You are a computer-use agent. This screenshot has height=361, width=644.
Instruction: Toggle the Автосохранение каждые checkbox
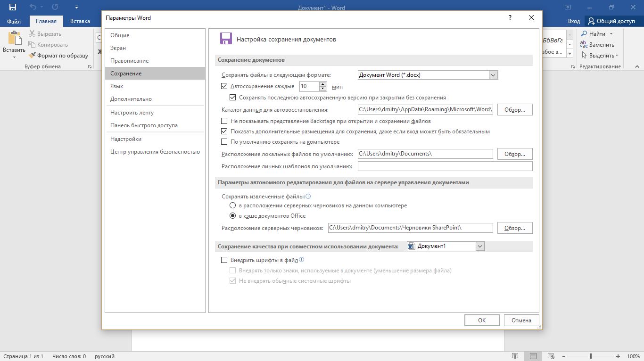tap(224, 86)
